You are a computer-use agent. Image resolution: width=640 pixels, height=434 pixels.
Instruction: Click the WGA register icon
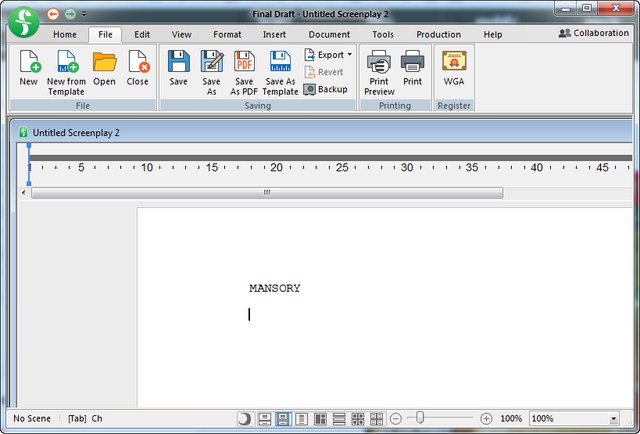point(454,68)
